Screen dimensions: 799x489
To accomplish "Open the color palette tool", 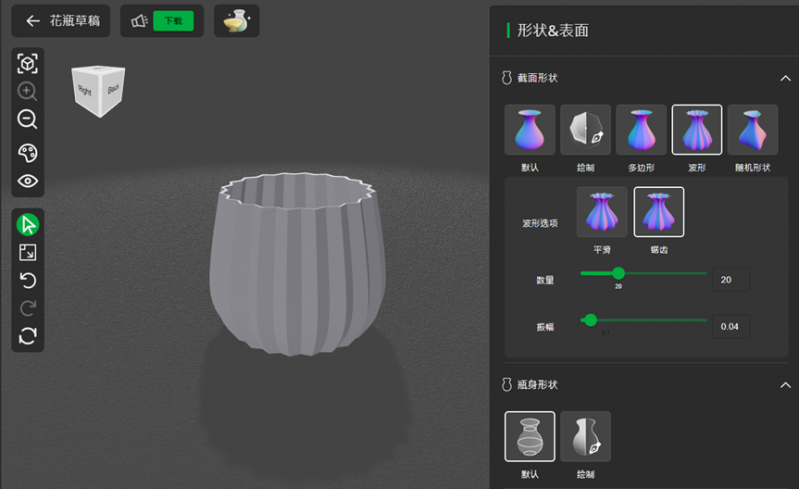I will pyautogui.click(x=28, y=152).
